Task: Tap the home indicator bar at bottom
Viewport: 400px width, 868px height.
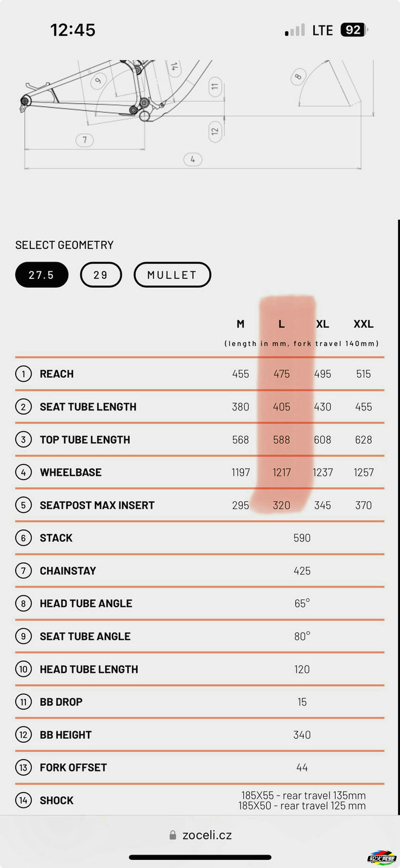Action: tap(200, 857)
